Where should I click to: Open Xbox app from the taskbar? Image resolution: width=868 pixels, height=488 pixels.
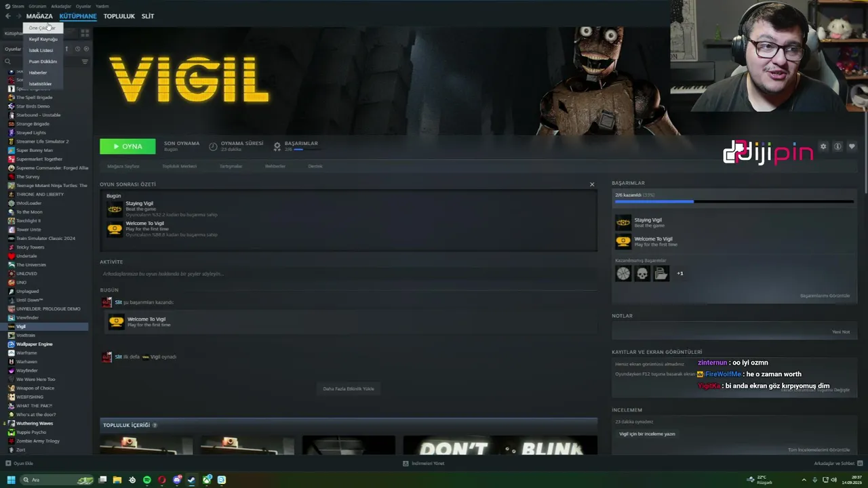[x=207, y=480]
